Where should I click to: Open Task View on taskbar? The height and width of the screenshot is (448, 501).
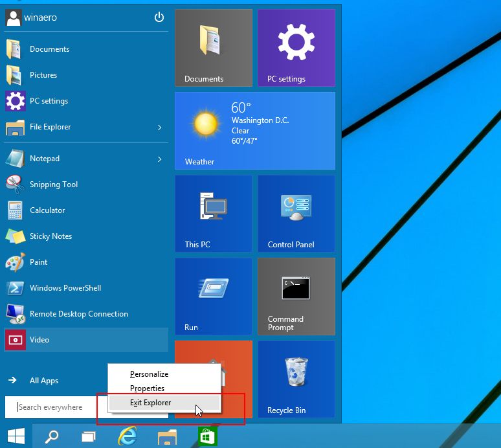89,436
